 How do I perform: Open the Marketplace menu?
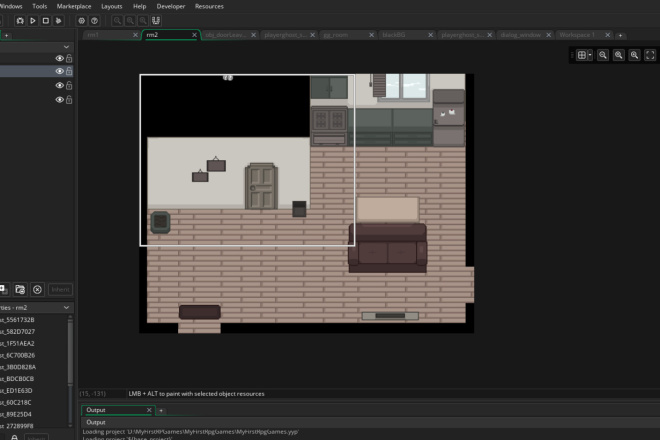pyautogui.click(x=74, y=6)
